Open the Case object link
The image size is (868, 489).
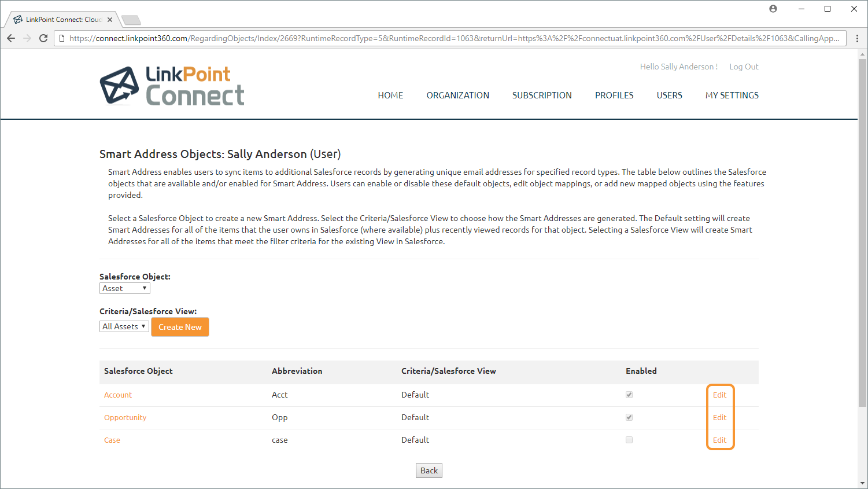click(112, 440)
